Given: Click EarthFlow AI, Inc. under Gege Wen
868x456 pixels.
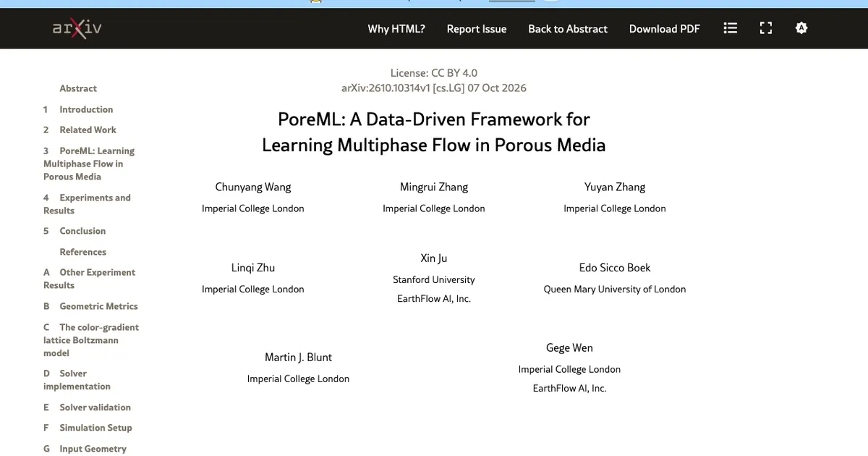Looking at the screenshot, I should pyautogui.click(x=569, y=388).
